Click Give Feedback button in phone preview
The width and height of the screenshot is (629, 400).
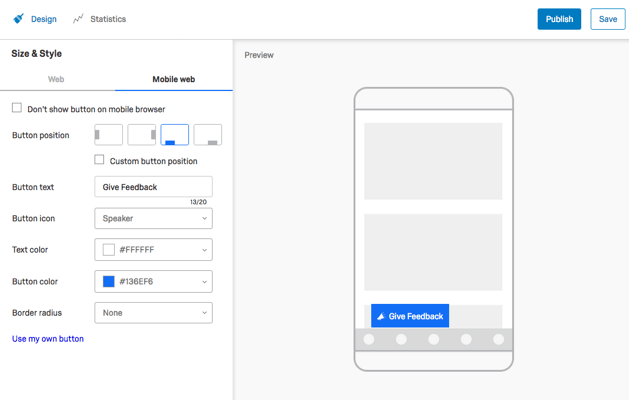(x=410, y=316)
